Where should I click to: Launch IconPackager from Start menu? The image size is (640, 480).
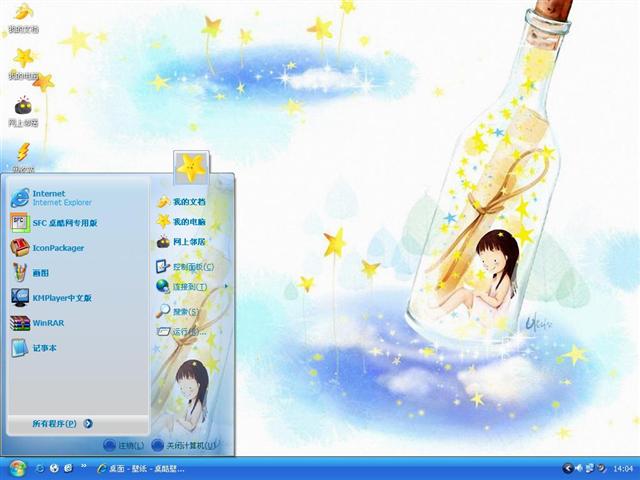pos(78,248)
